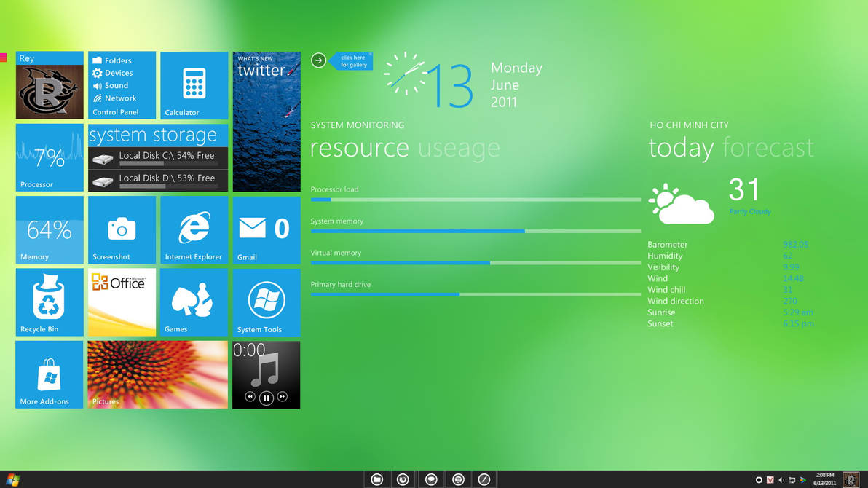Open the speech bubble taskbar icon
Screen dimensions: 868x488
[430, 480]
